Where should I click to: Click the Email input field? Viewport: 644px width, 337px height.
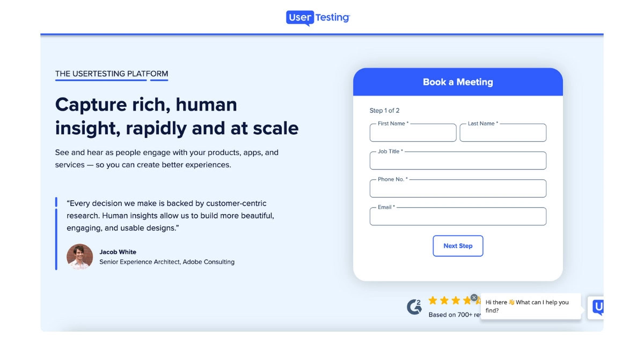pyautogui.click(x=458, y=216)
